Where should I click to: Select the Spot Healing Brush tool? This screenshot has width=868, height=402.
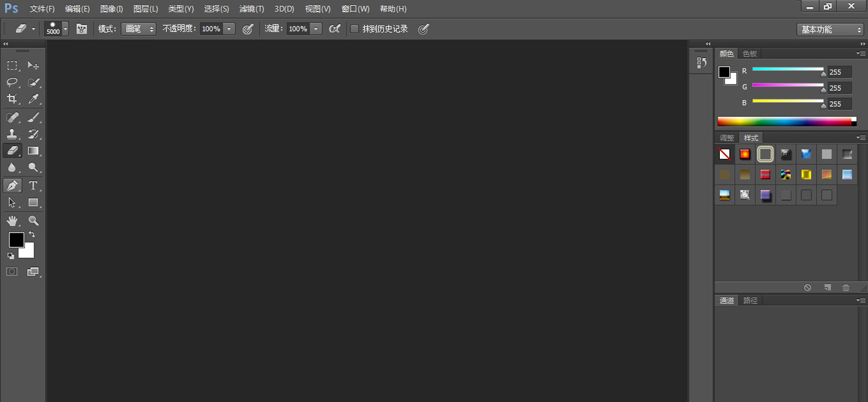pyautogui.click(x=12, y=117)
